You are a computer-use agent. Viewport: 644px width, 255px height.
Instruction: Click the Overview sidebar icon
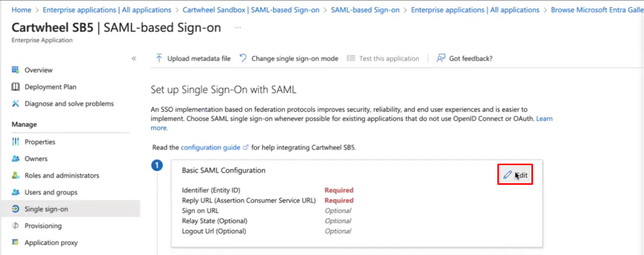coord(15,70)
